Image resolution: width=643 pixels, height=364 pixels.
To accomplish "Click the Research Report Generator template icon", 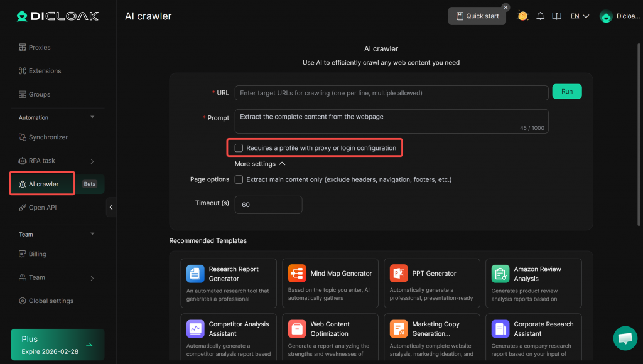I will pyautogui.click(x=196, y=274).
